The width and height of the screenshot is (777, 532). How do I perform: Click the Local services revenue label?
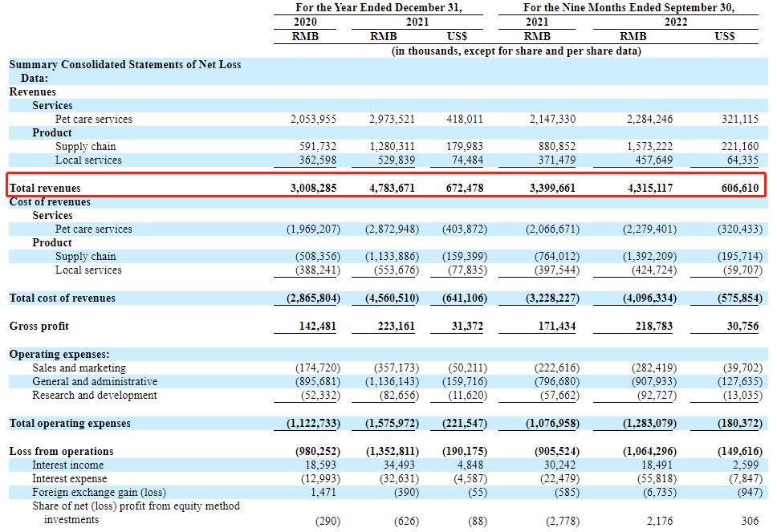(88, 160)
